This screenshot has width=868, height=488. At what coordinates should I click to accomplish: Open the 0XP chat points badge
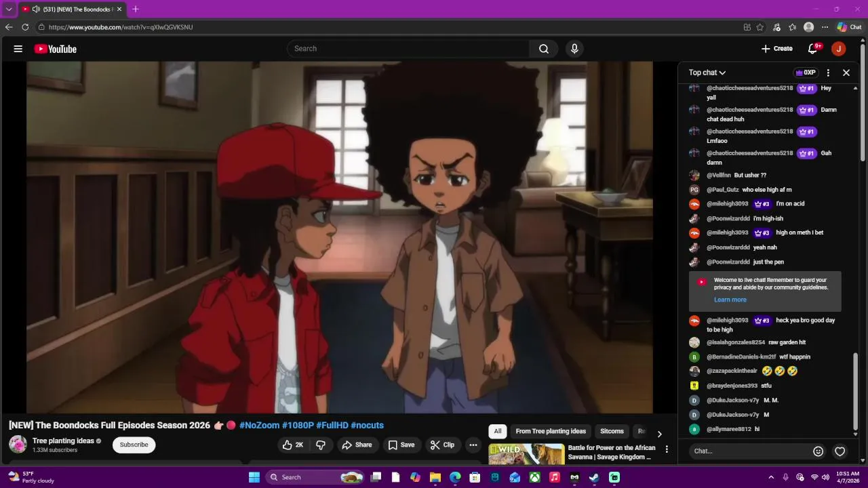(806, 73)
